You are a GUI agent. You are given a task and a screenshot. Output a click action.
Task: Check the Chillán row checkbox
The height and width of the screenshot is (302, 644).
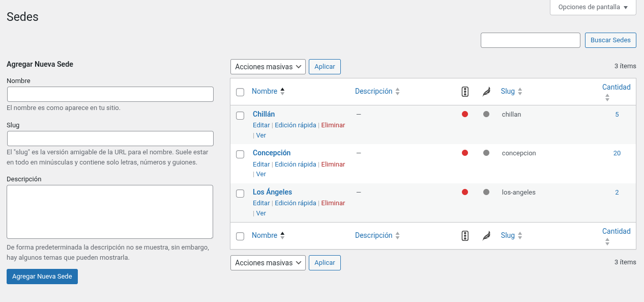click(x=240, y=116)
